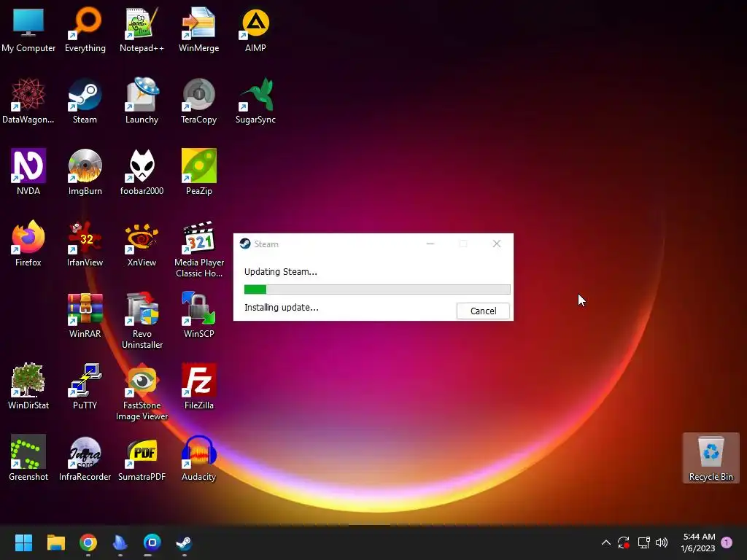Click the 'Updating Steam...' status text
747x560 pixels.
tap(281, 272)
